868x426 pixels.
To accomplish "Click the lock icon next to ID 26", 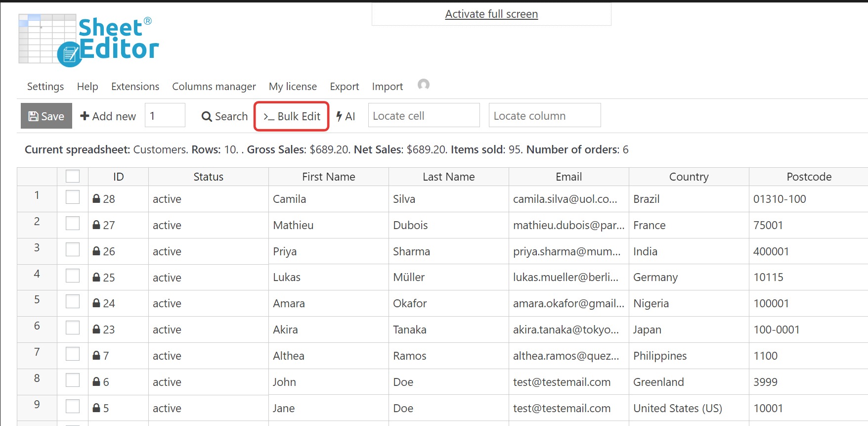I will click(x=96, y=251).
